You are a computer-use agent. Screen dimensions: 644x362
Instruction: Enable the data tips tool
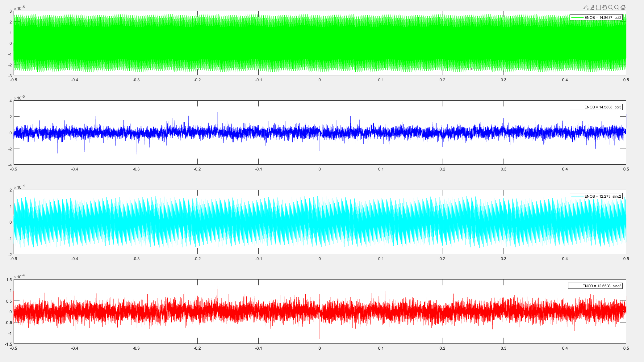click(598, 7)
